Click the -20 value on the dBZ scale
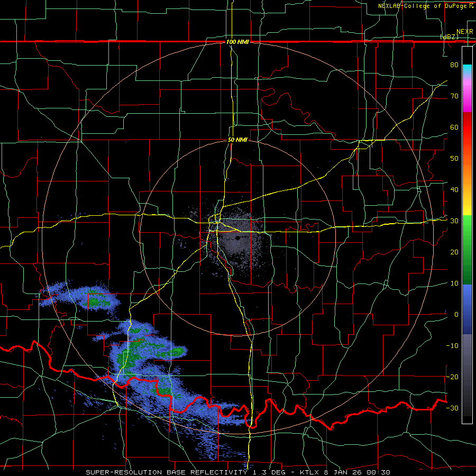 point(452,377)
